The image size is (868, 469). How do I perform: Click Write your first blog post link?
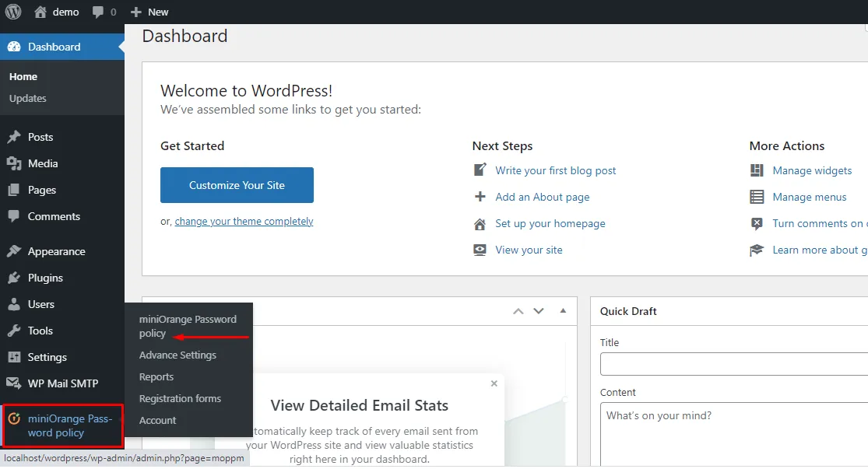click(x=556, y=170)
